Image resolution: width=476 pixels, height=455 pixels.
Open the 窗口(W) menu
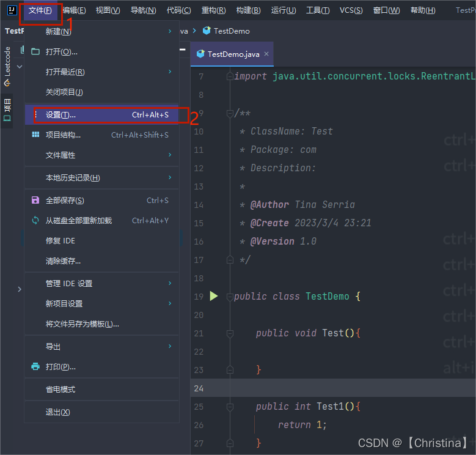tap(386, 10)
